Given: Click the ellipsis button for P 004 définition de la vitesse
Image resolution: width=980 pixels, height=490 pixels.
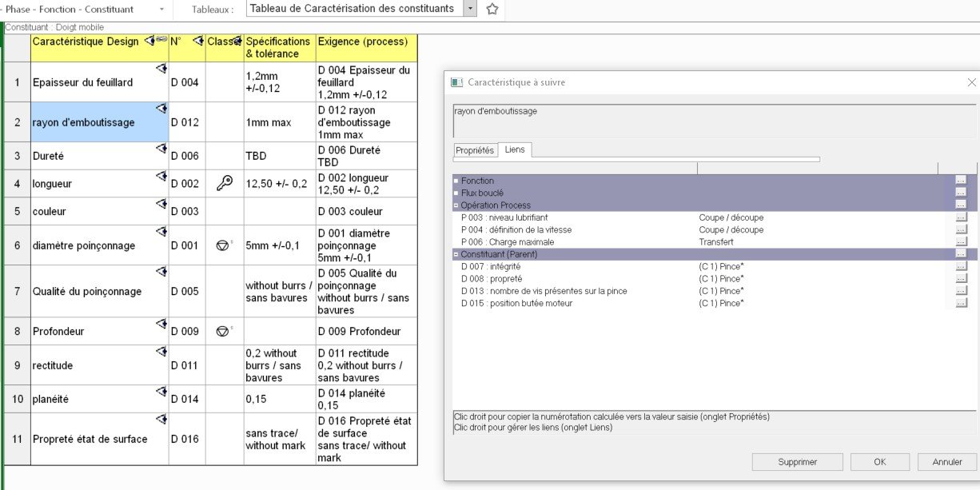Looking at the screenshot, I should tap(961, 229).
